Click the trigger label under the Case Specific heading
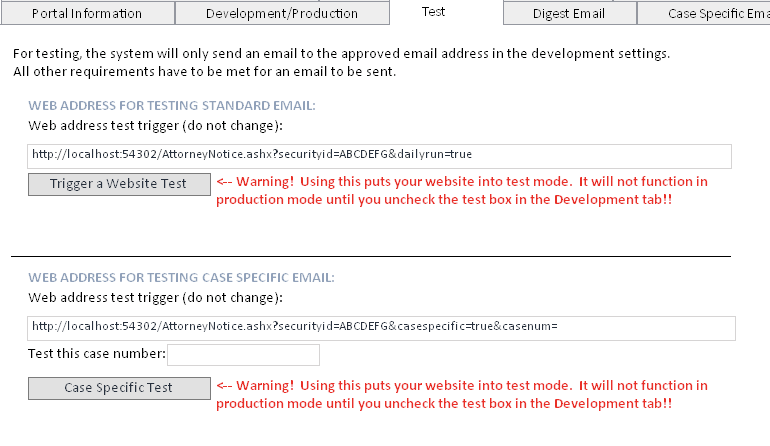770x446 pixels. click(155, 298)
